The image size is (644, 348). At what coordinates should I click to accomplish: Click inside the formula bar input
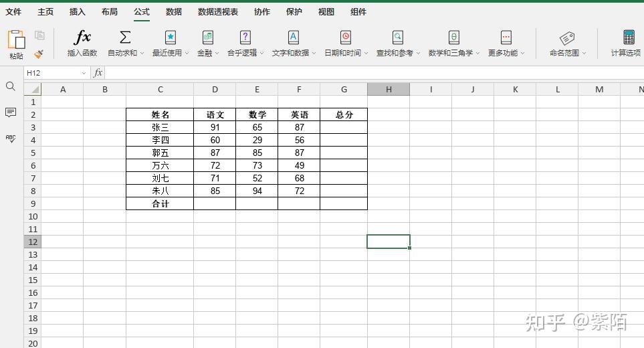tap(374, 73)
